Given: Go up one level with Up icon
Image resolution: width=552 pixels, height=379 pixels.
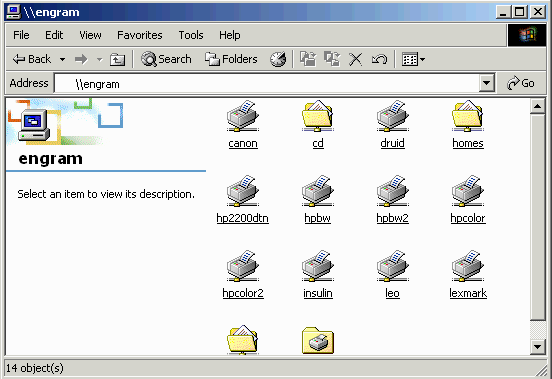Looking at the screenshot, I should click(x=117, y=59).
